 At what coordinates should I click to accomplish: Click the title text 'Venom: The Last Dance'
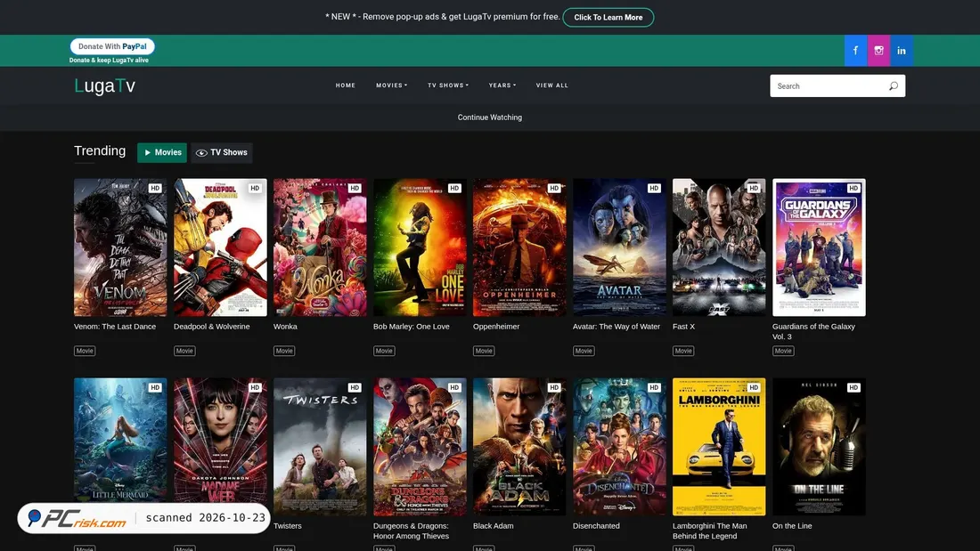pos(115,327)
